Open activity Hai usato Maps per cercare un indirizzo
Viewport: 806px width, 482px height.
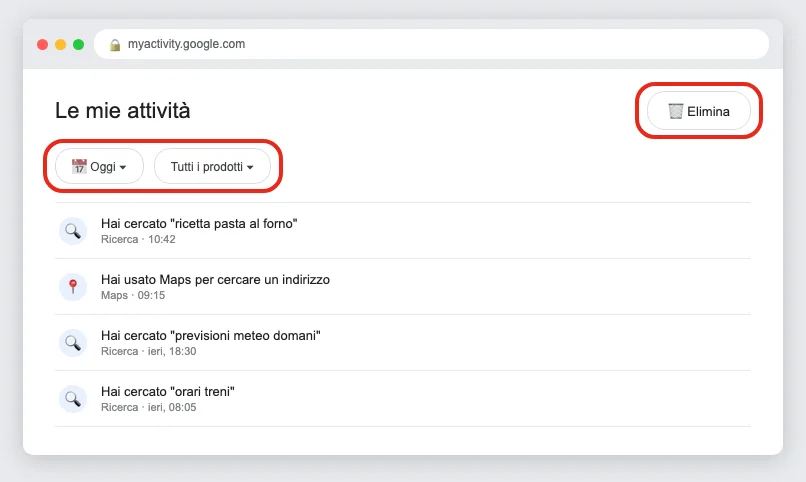click(403, 287)
